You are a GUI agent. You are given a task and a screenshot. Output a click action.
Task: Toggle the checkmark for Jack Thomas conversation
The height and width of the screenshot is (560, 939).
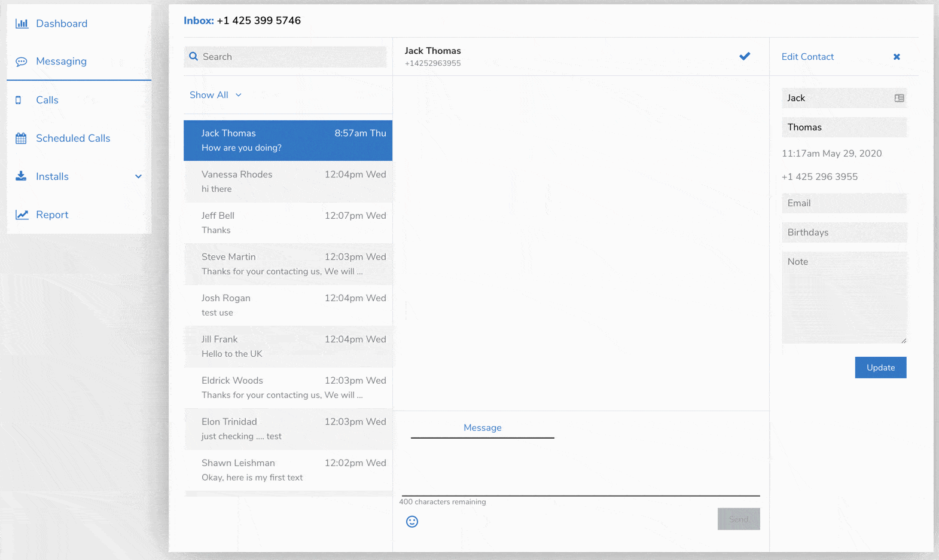[745, 56]
